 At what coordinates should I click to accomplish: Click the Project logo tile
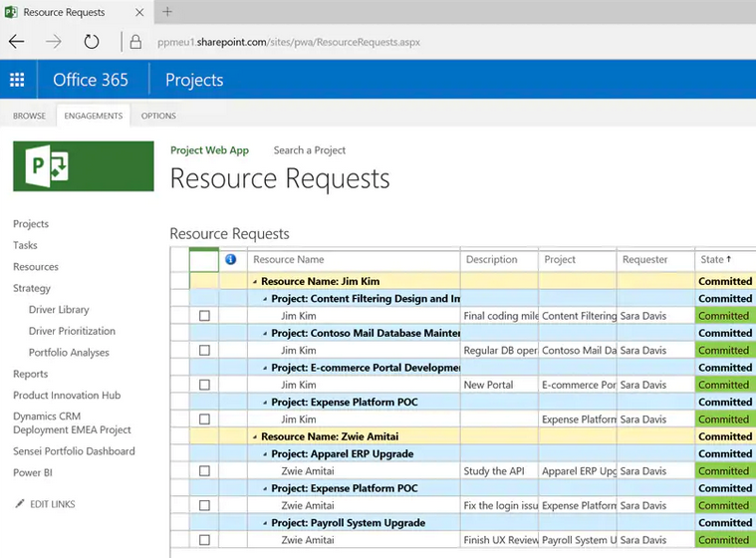84,165
